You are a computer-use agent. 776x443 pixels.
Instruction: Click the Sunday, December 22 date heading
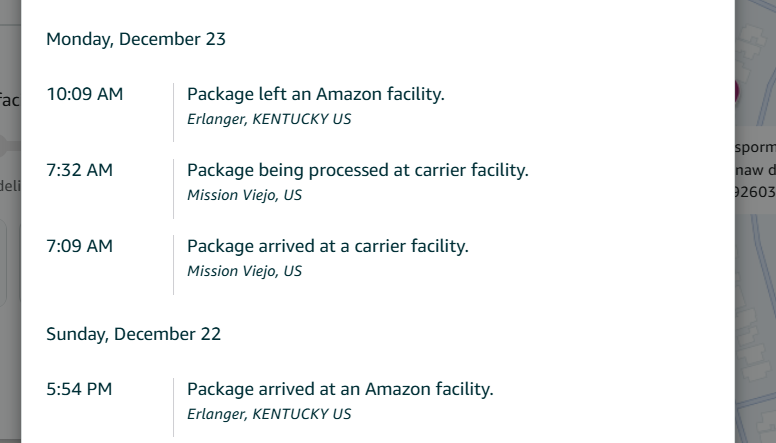[x=133, y=334]
